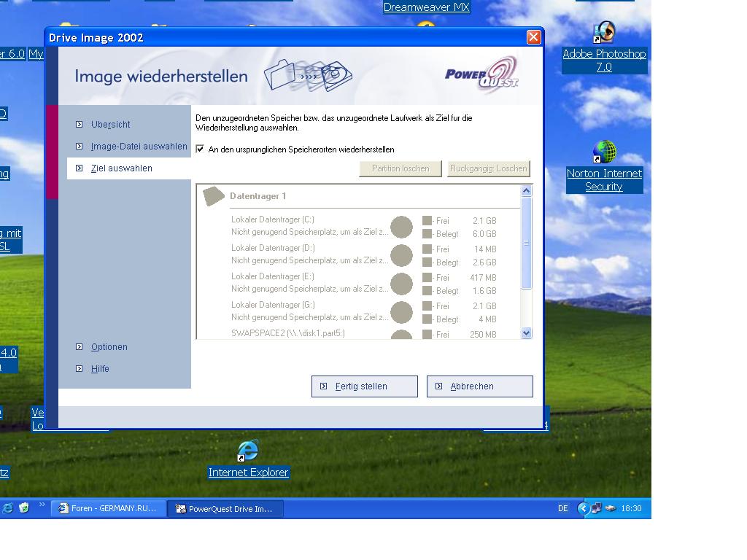Select Lokaler Datentrager (D:) entry
This screenshot has width=747, height=560.
click(273, 248)
